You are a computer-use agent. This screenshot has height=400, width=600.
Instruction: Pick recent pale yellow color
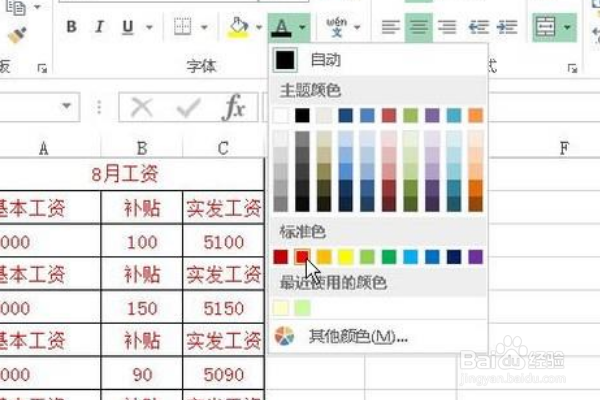pos(280,308)
